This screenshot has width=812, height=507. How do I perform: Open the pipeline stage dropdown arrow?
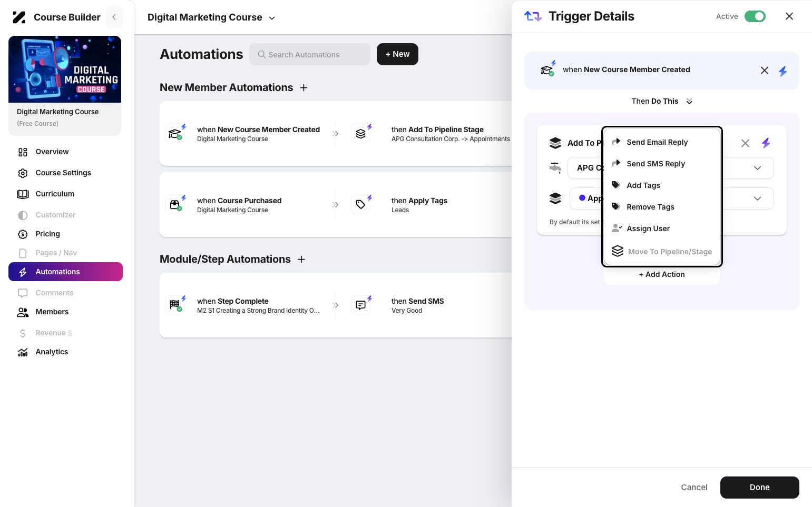pyautogui.click(x=757, y=198)
